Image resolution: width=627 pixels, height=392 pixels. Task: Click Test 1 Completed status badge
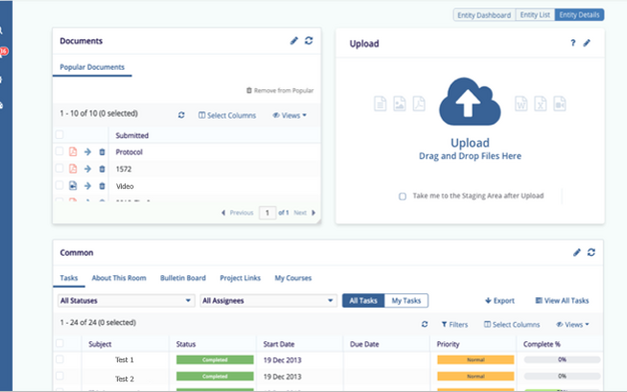point(215,360)
